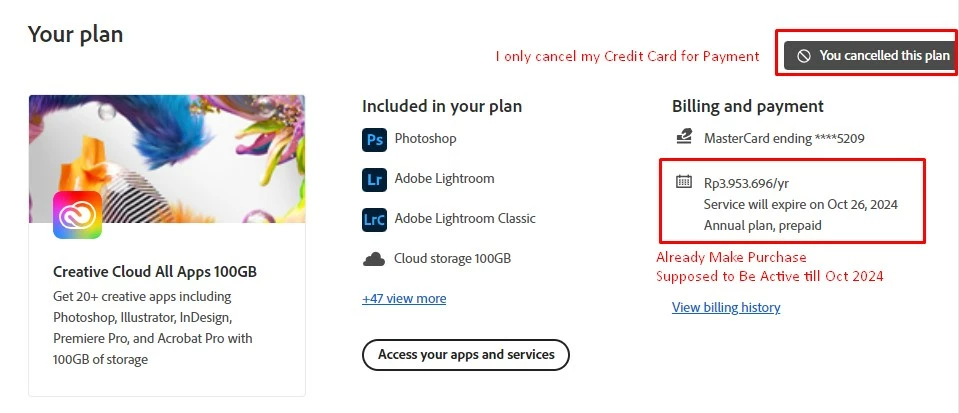This screenshot has width=959, height=413.
Task: Click the Photoshop Ps icon
Action: click(x=374, y=139)
